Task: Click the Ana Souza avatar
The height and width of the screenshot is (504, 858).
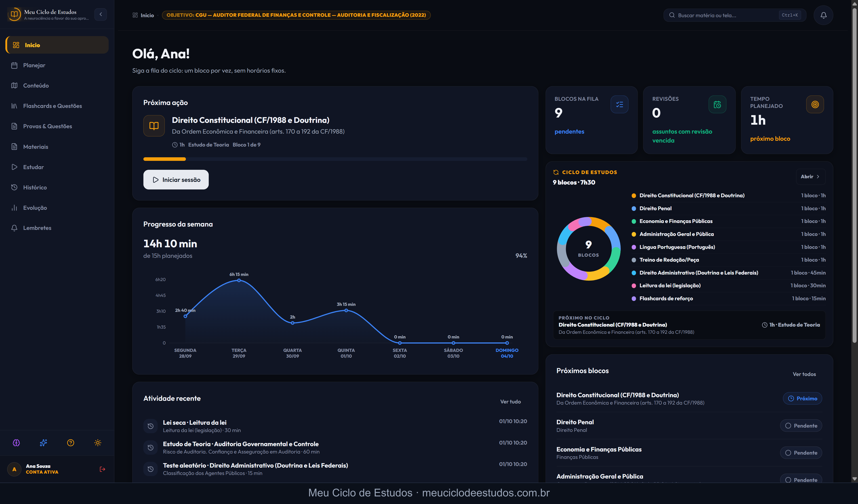Action: click(x=14, y=469)
